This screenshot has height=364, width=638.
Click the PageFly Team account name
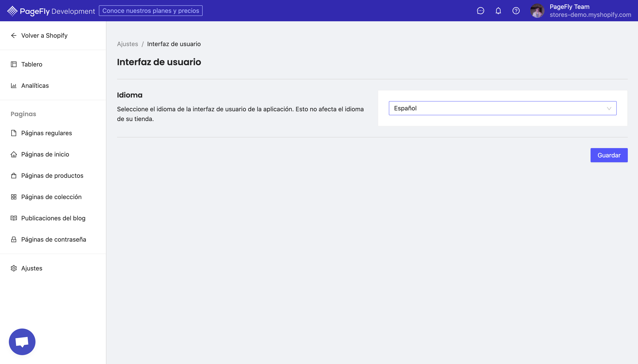(569, 7)
